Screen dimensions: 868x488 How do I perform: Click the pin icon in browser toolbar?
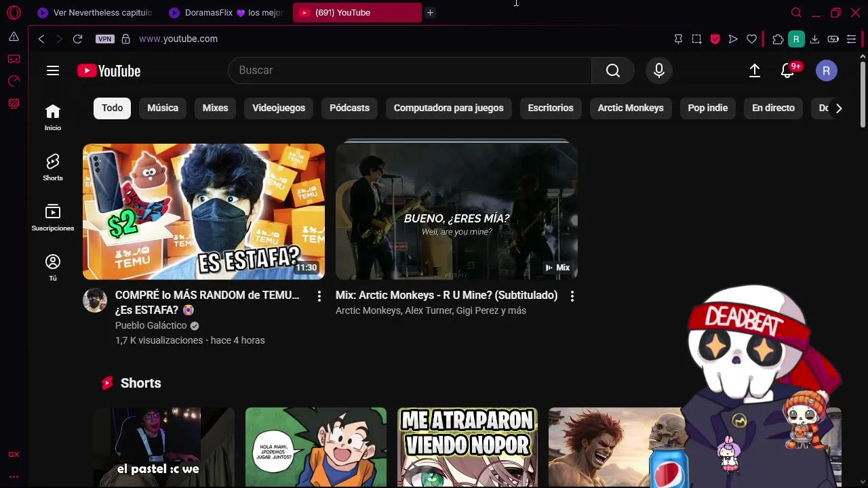(678, 39)
